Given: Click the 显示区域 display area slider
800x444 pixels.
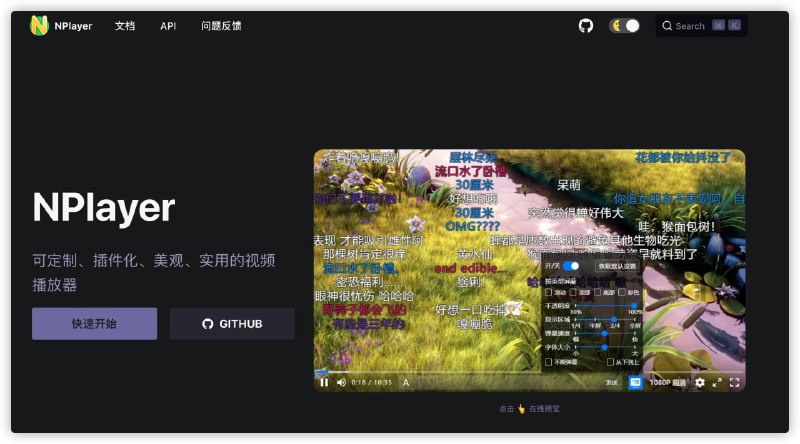Looking at the screenshot, I should click(x=606, y=319).
